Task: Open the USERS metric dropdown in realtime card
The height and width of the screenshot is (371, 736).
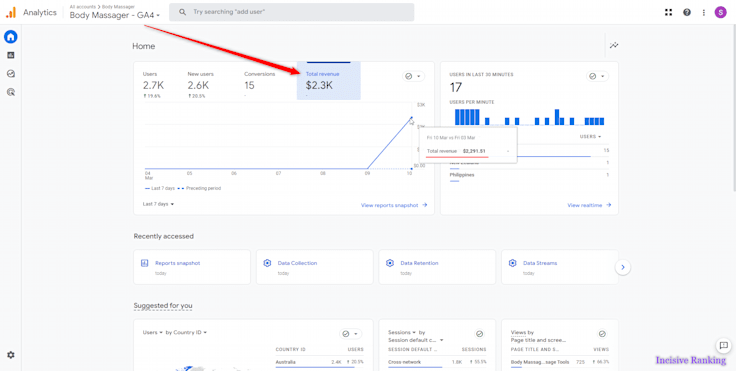Action: [590, 136]
